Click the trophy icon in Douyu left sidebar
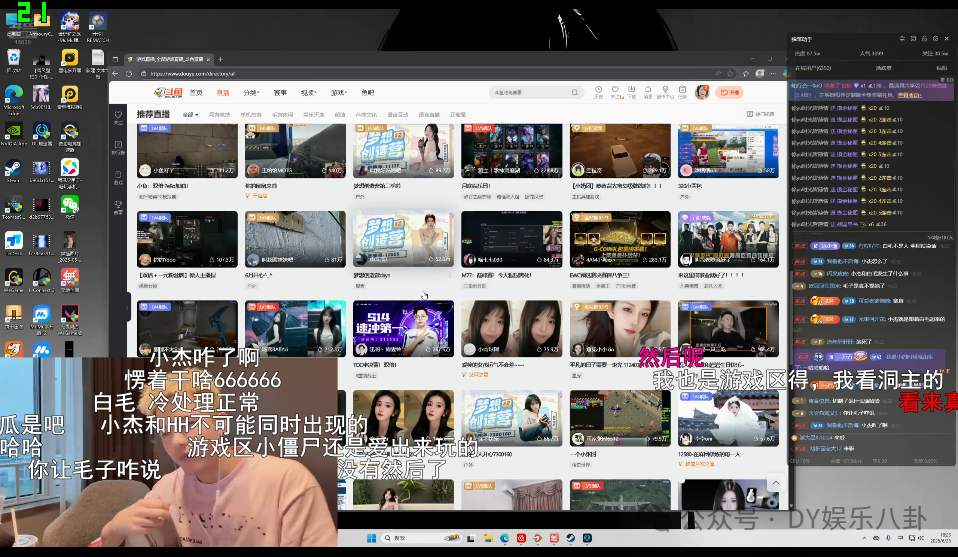The height and width of the screenshot is (557, 958). pyautogui.click(x=119, y=205)
